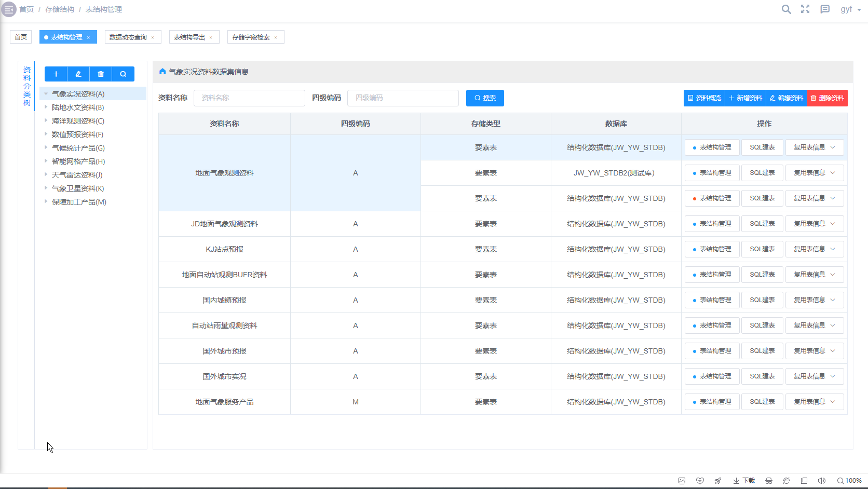Click the IE compatibility mode icon

pos(786,481)
